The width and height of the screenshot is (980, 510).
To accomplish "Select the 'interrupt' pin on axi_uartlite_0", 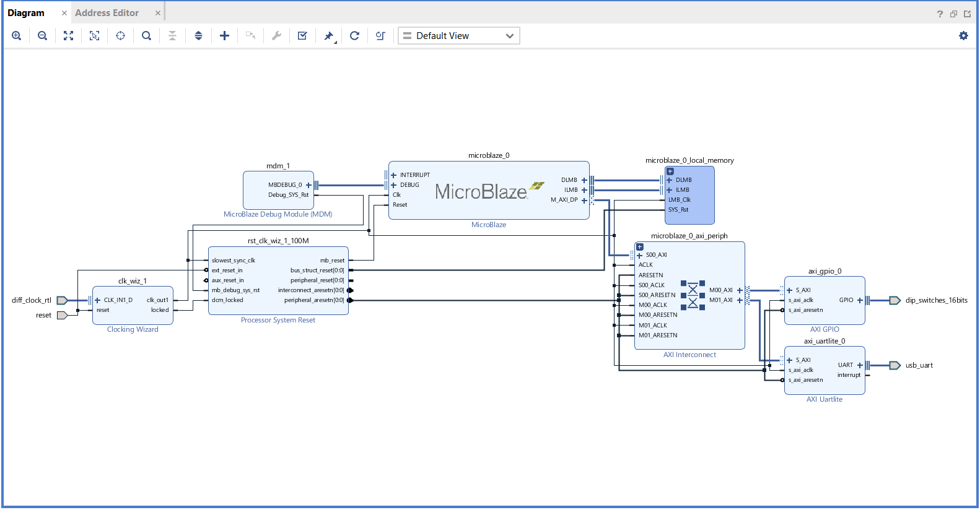I will click(849, 375).
